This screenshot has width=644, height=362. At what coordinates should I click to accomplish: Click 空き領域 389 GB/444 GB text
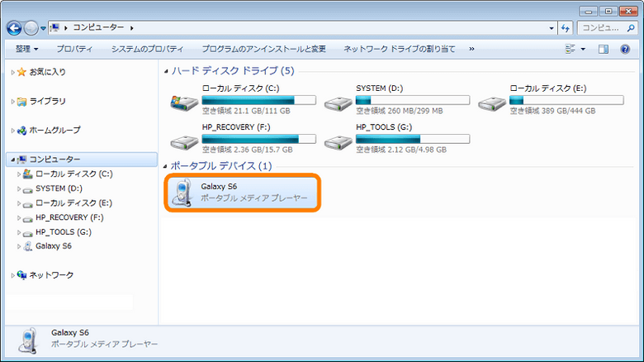(552, 111)
